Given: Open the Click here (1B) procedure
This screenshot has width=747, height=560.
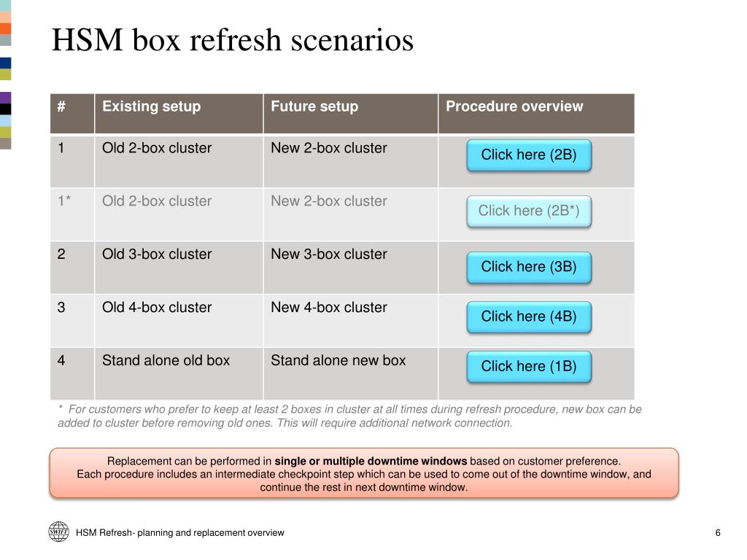Looking at the screenshot, I should [529, 367].
